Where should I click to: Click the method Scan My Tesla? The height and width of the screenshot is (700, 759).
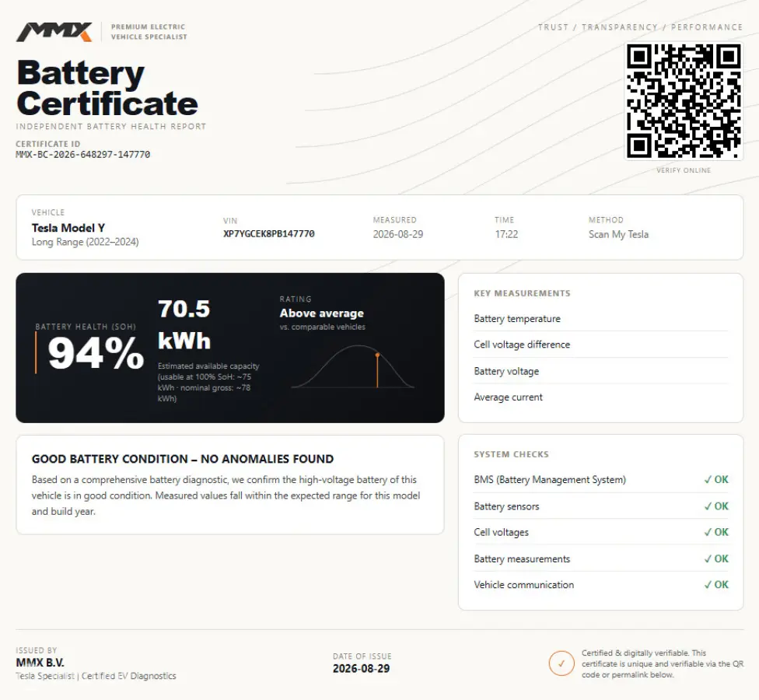(x=618, y=234)
